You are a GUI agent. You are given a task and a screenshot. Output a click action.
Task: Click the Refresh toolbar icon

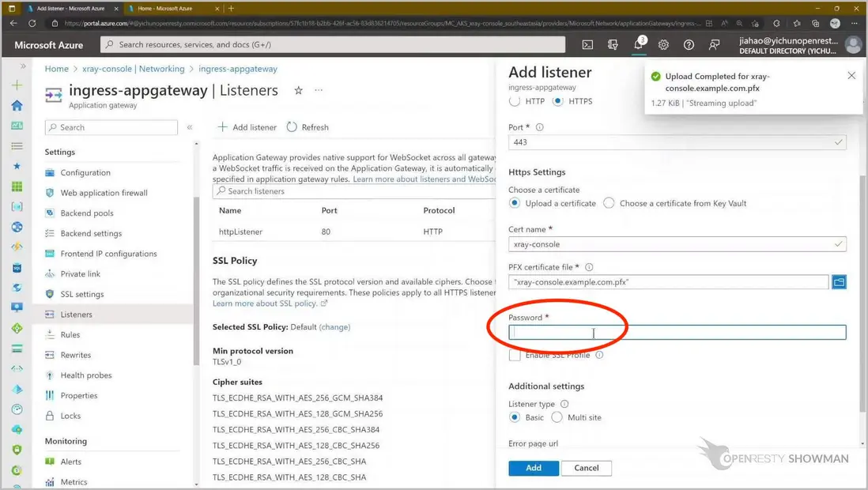(x=292, y=127)
